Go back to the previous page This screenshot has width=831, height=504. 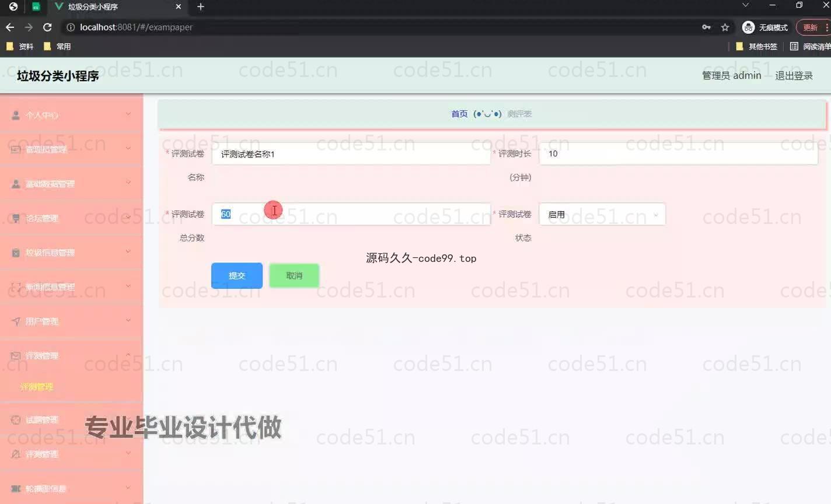[10, 27]
